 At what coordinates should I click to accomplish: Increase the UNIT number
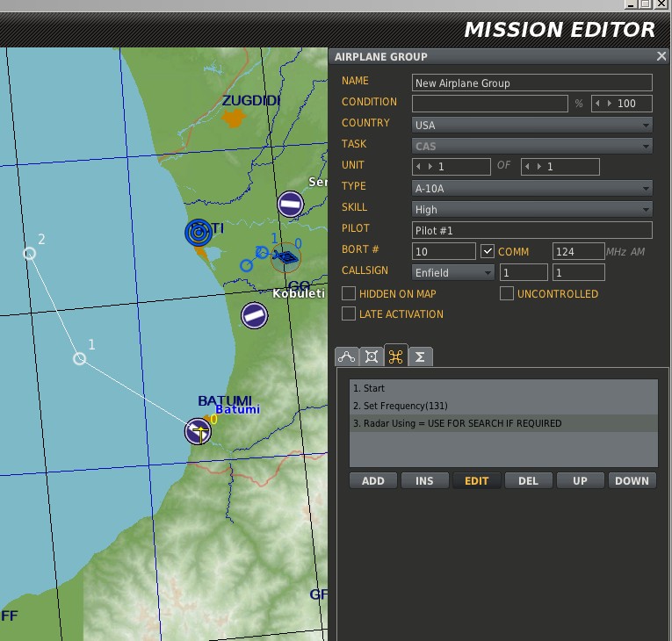pyautogui.click(x=430, y=166)
